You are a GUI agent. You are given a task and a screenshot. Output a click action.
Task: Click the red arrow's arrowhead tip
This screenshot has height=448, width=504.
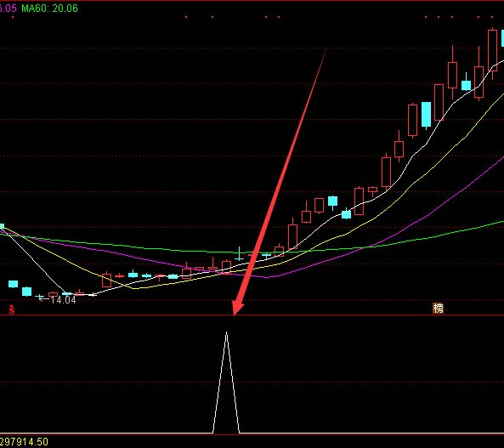click(x=235, y=314)
